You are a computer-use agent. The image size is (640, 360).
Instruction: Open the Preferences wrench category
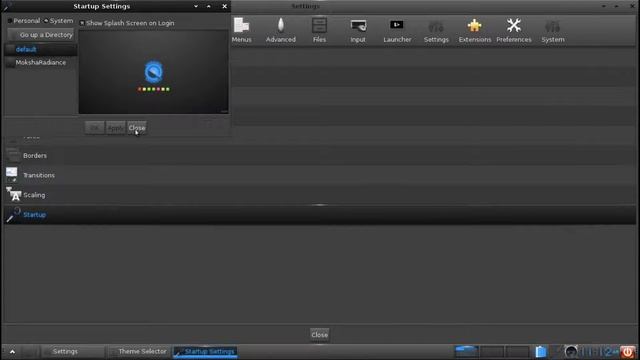(514, 30)
